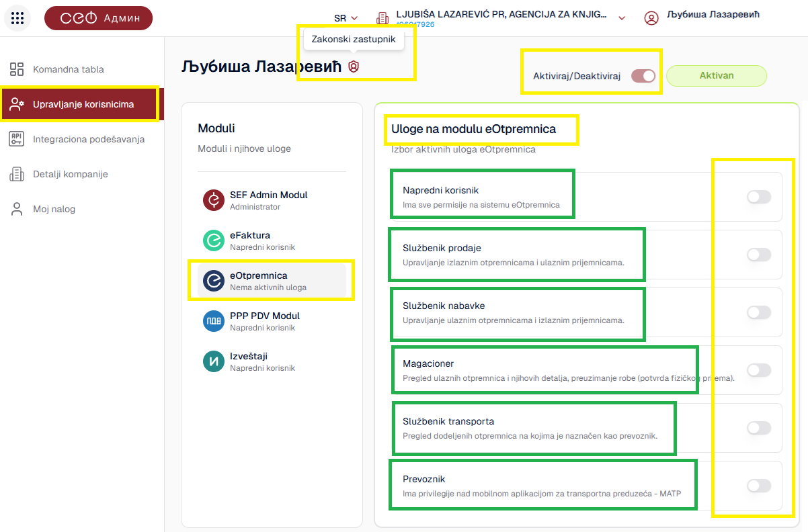This screenshot has height=532, width=808.
Task: Switch on the Magacioner role toggle
Action: [759, 370]
